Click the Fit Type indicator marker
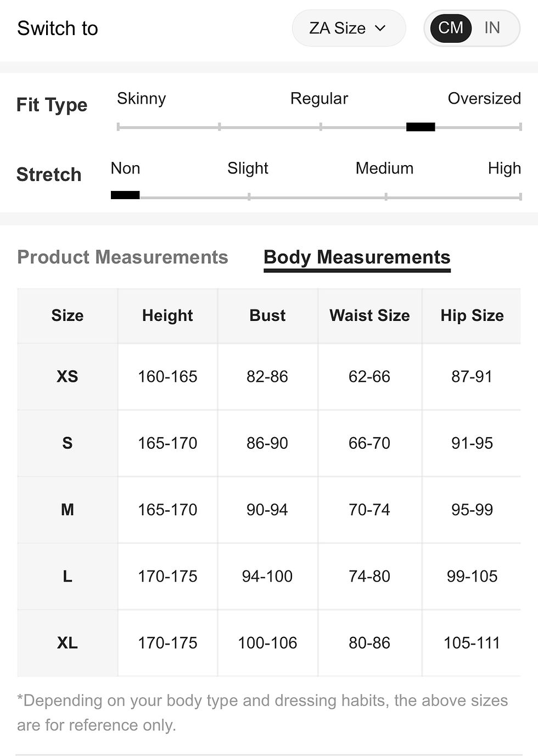 pos(421,127)
